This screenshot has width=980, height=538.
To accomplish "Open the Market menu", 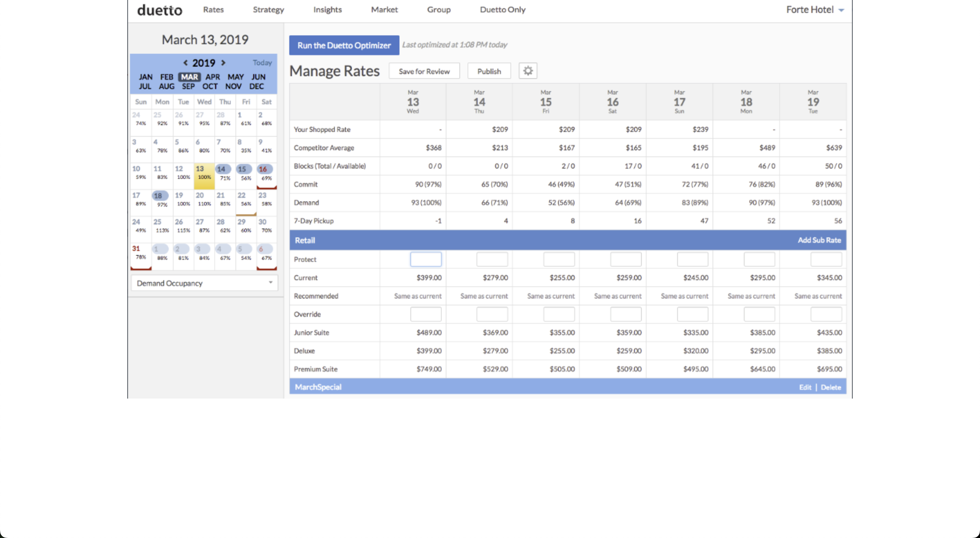I will (x=384, y=10).
